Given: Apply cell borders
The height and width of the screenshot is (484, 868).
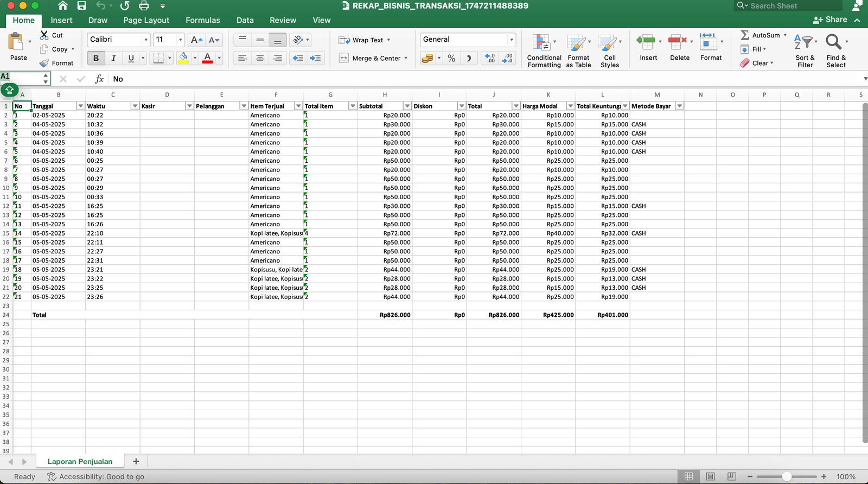Looking at the screenshot, I should pyautogui.click(x=158, y=58).
